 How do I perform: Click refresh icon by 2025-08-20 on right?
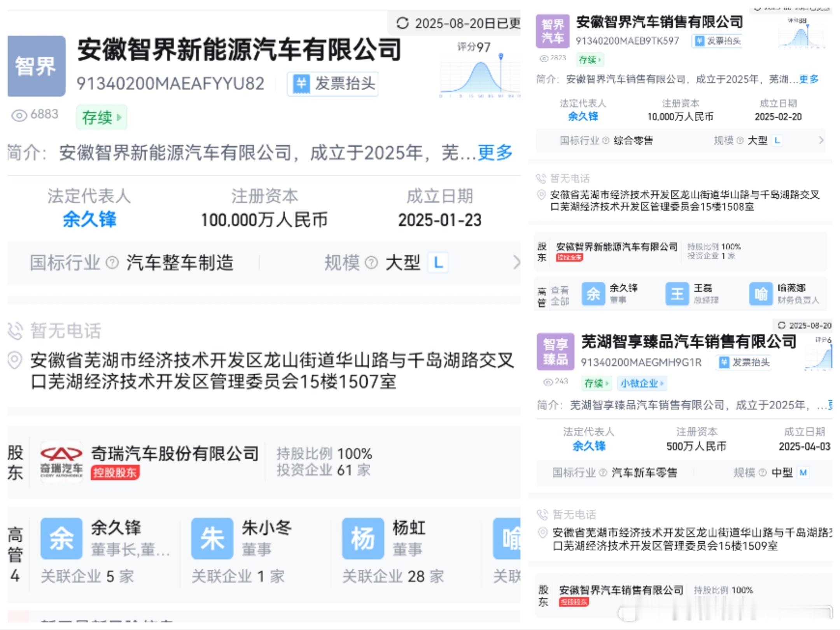(x=781, y=325)
